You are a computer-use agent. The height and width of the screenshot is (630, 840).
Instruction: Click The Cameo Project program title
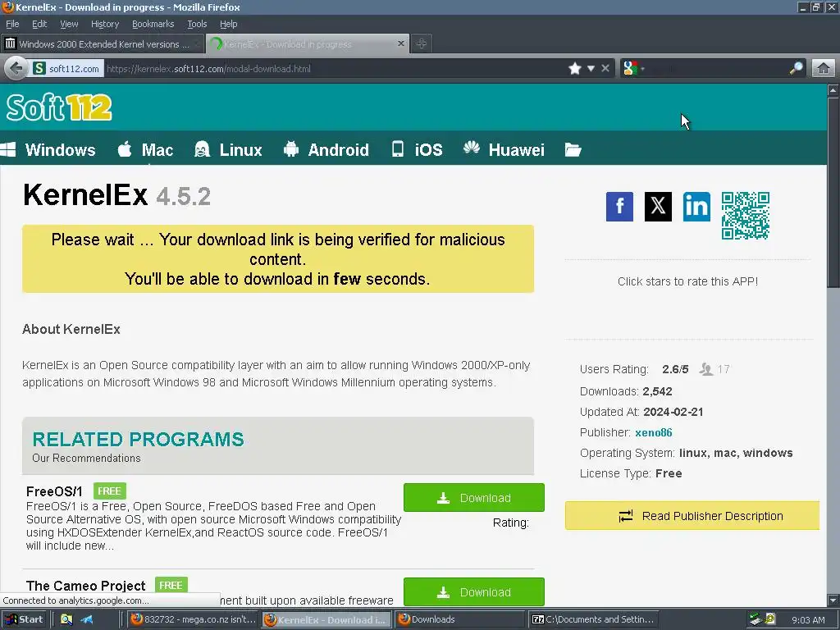[85, 586]
